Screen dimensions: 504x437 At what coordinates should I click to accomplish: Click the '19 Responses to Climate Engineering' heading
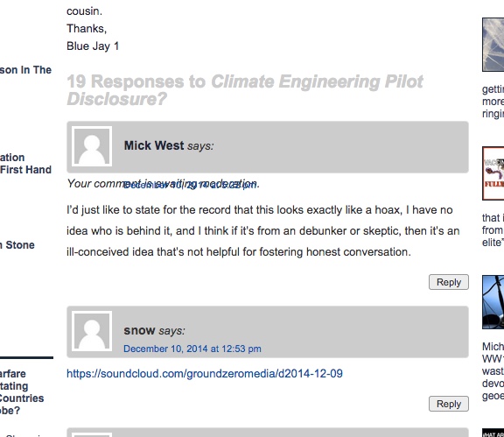[x=245, y=90]
